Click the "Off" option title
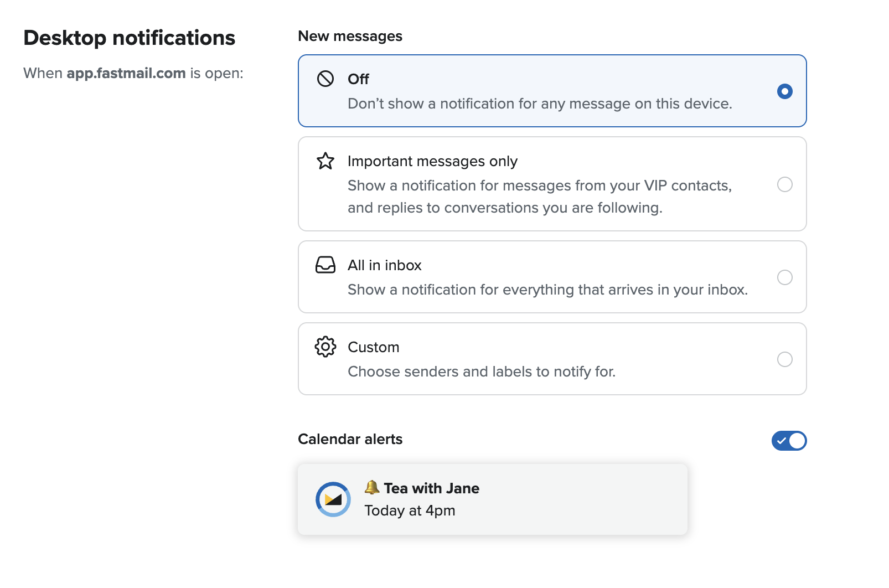This screenshot has width=889, height=588. click(358, 79)
